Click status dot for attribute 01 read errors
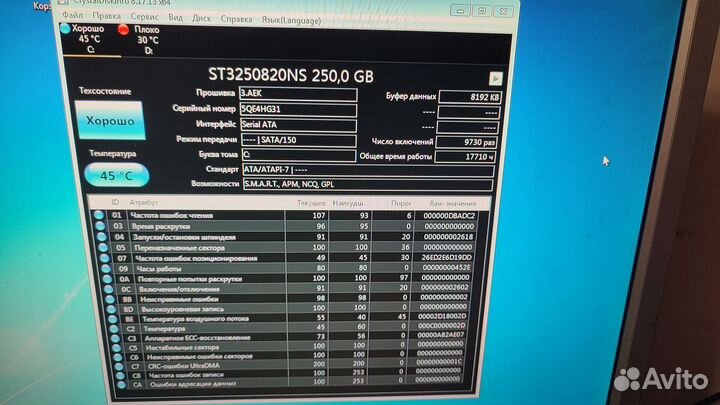This screenshot has width=720, height=405. 100,215
